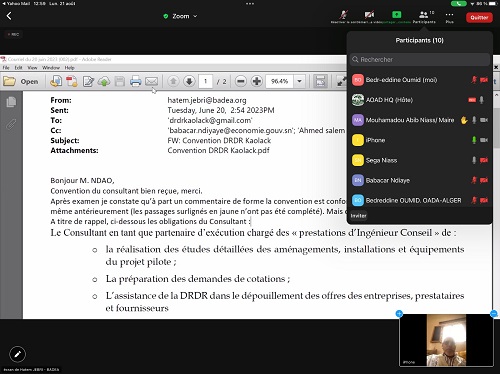Click the Create PDF icon
Image resolution: width=500 pixels, height=374 pixels.
[x=72, y=81]
